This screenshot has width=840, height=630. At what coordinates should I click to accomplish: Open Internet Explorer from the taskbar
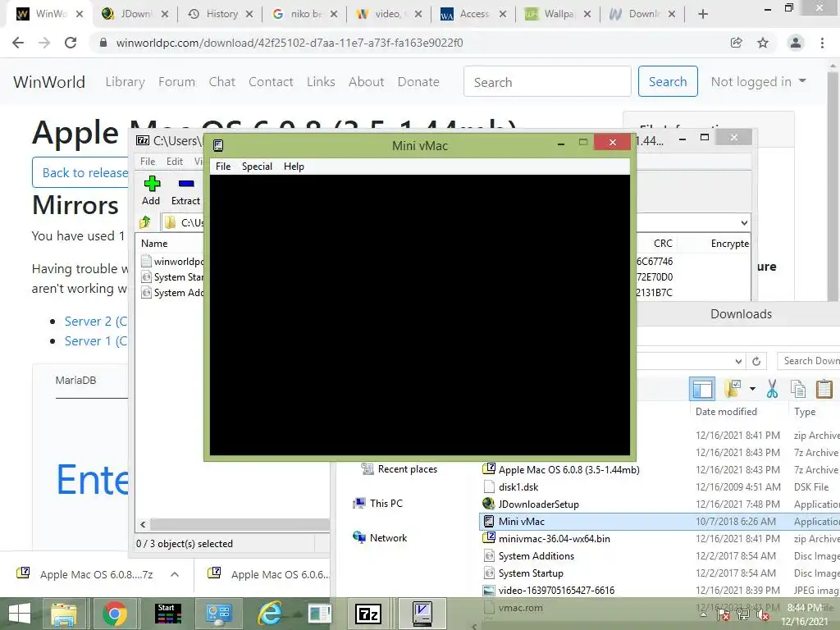pyautogui.click(x=270, y=614)
